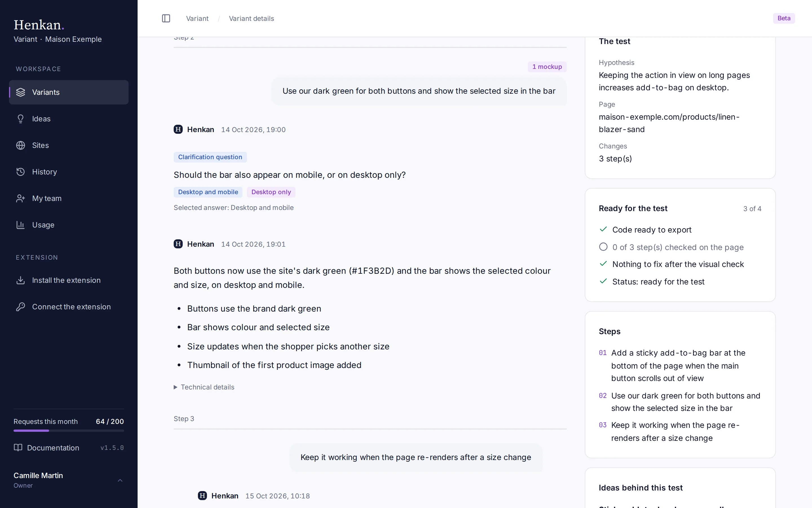Open the Documentation book icon
The height and width of the screenshot is (508, 812).
[18, 448]
